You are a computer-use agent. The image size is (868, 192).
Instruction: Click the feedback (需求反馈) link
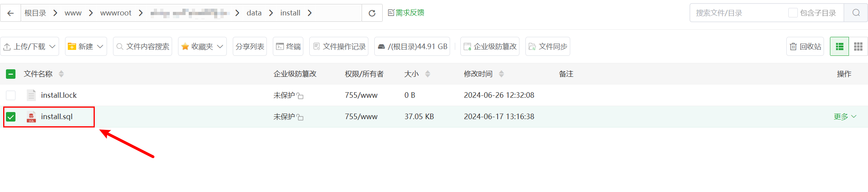(406, 13)
